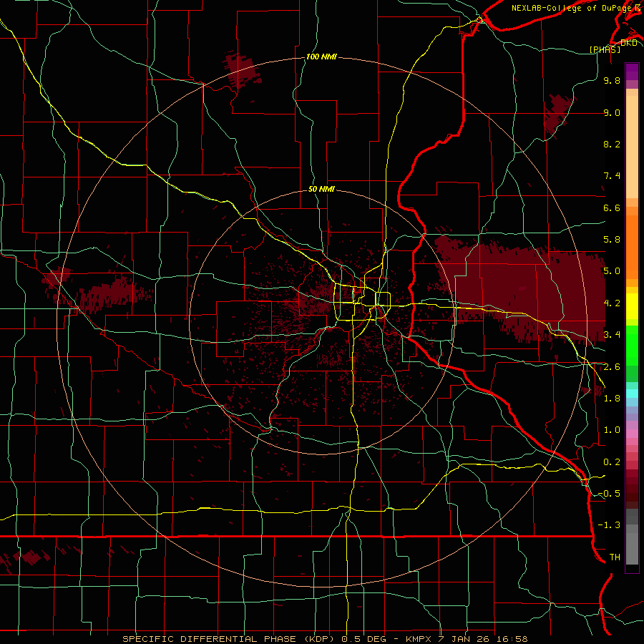Select the 3.4 value on the scale
Image resolution: width=644 pixels, height=644 pixels.
(x=612, y=335)
